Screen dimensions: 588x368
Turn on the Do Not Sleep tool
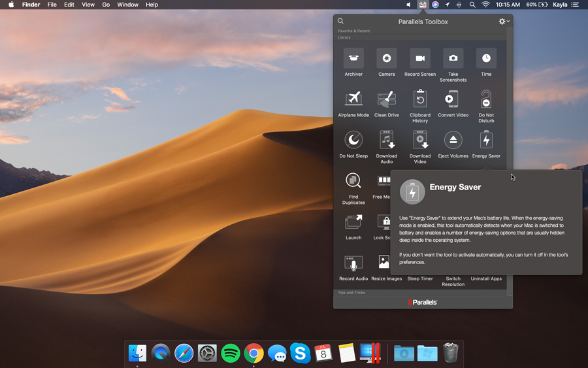click(353, 140)
